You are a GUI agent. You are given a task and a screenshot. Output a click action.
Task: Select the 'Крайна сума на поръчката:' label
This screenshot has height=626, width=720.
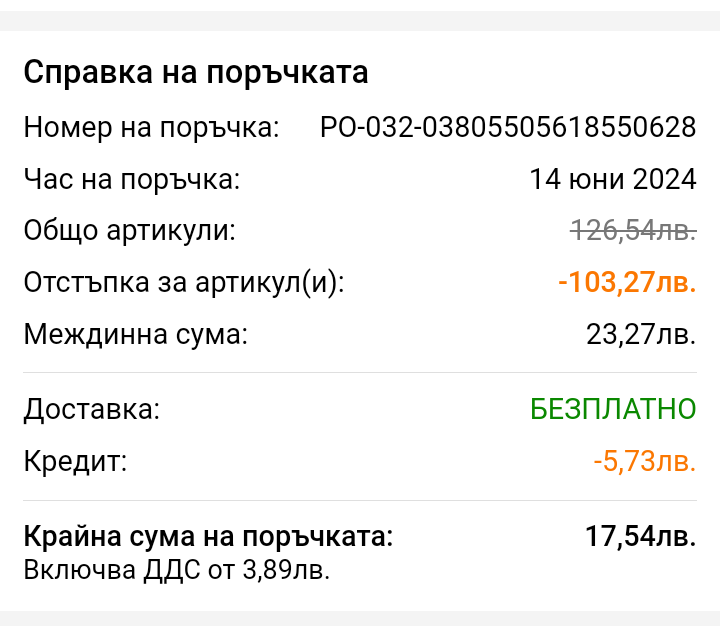click(208, 536)
